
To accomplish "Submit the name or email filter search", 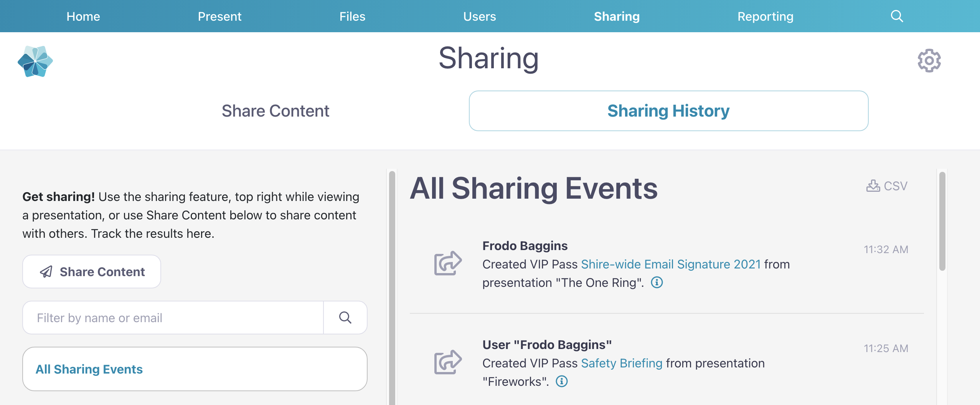I will coord(345,318).
